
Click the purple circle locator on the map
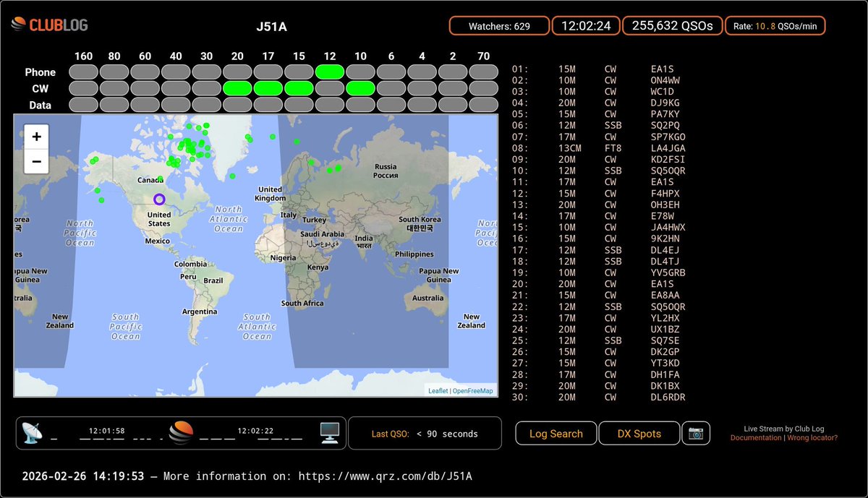pos(159,200)
